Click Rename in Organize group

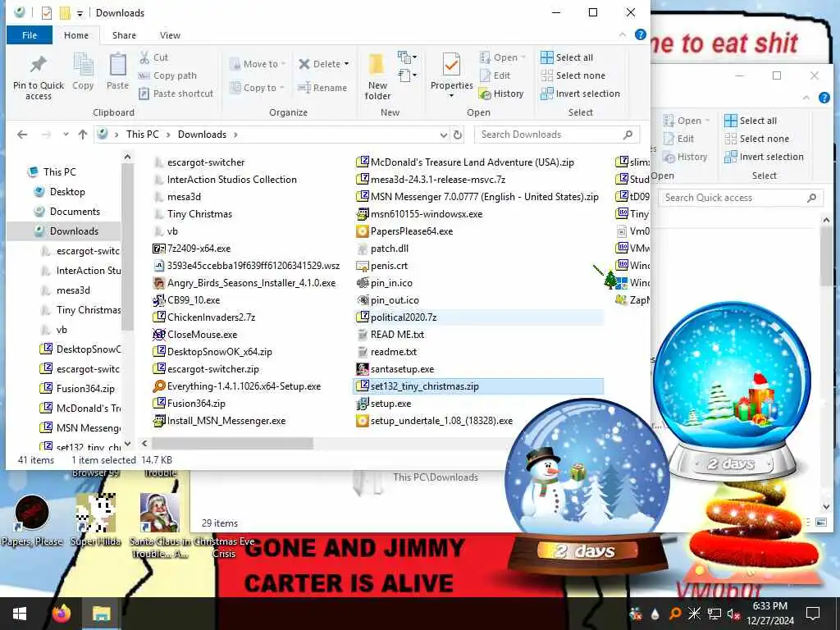click(x=322, y=88)
